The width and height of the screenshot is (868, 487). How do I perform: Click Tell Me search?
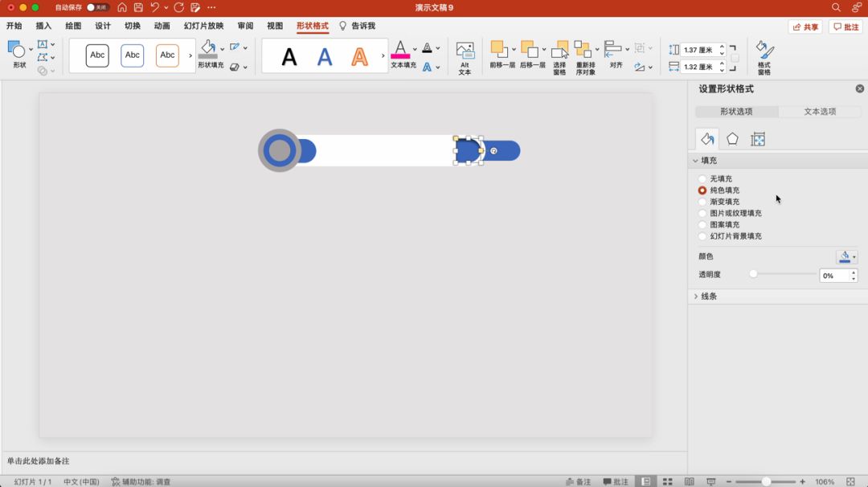point(357,26)
